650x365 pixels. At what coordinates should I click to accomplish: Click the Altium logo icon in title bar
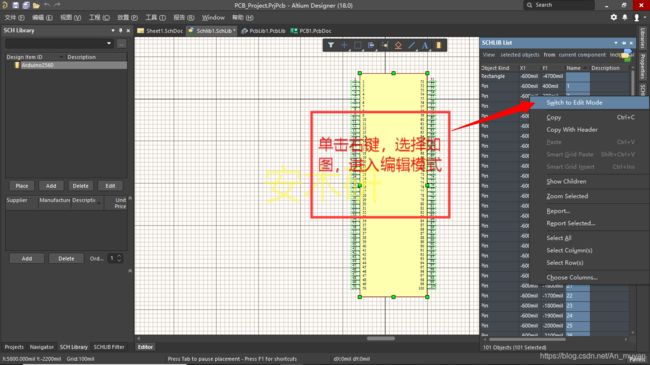tap(5, 5)
